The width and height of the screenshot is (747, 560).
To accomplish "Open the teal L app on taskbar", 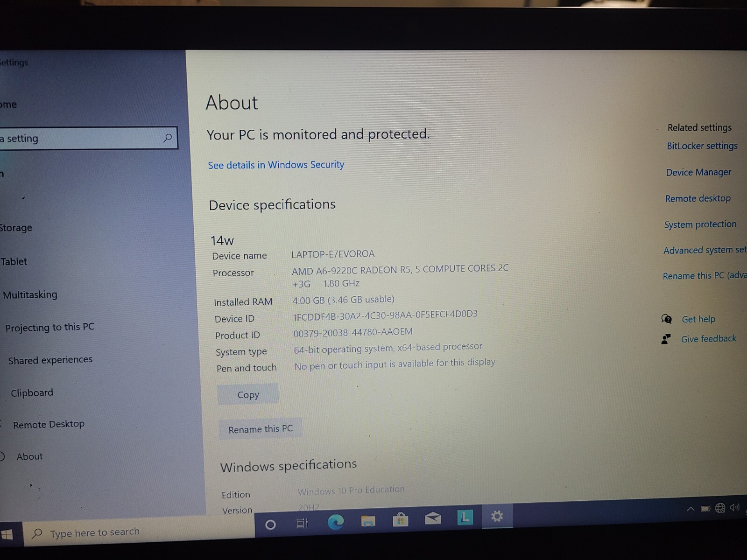I will (465, 517).
